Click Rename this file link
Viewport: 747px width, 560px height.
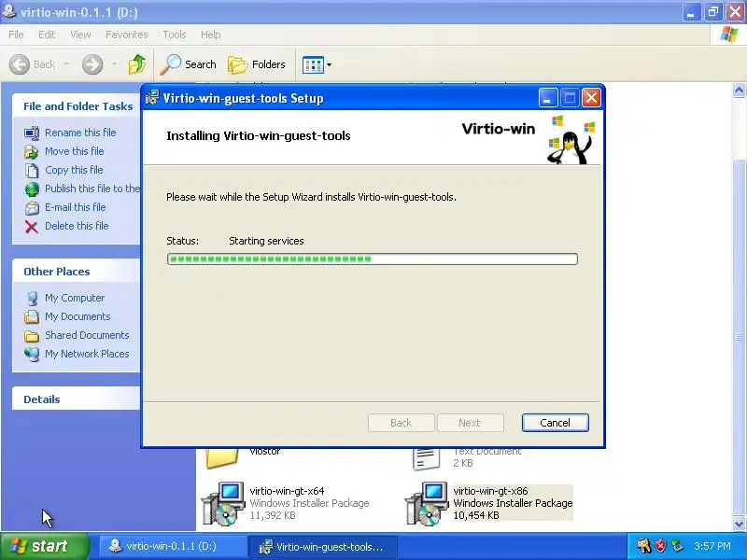[x=80, y=133]
